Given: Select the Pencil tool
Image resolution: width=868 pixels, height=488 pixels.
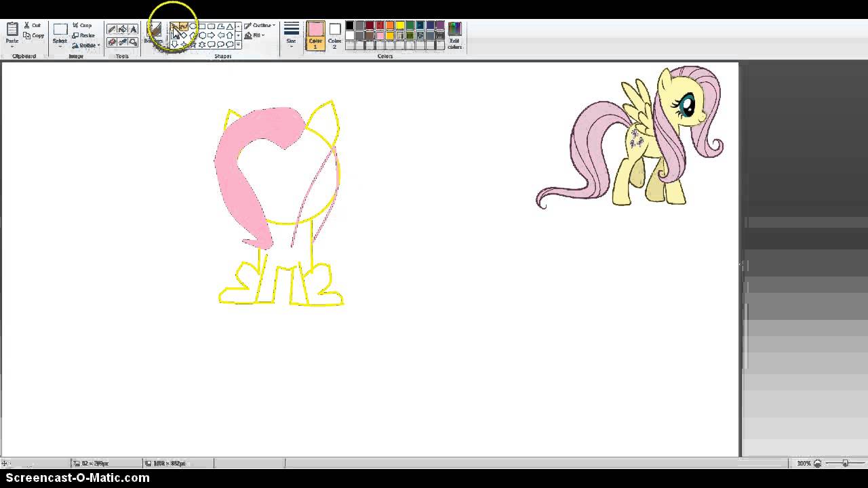Looking at the screenshot, I should (112, 29).
